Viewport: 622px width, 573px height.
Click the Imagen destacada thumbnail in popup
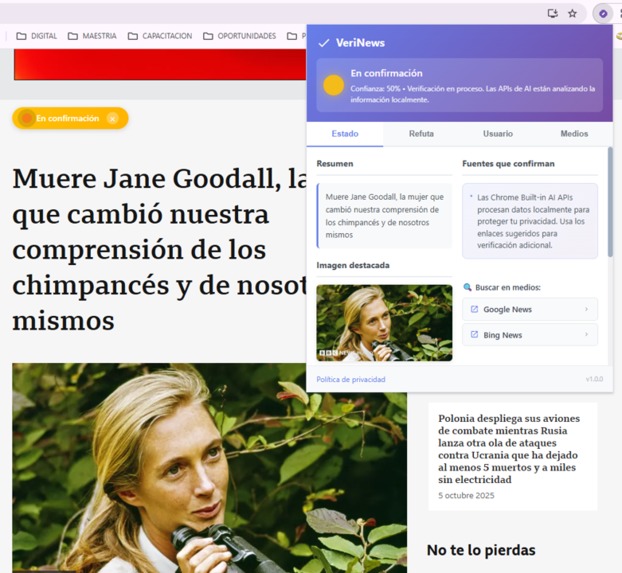coord(384,323)
